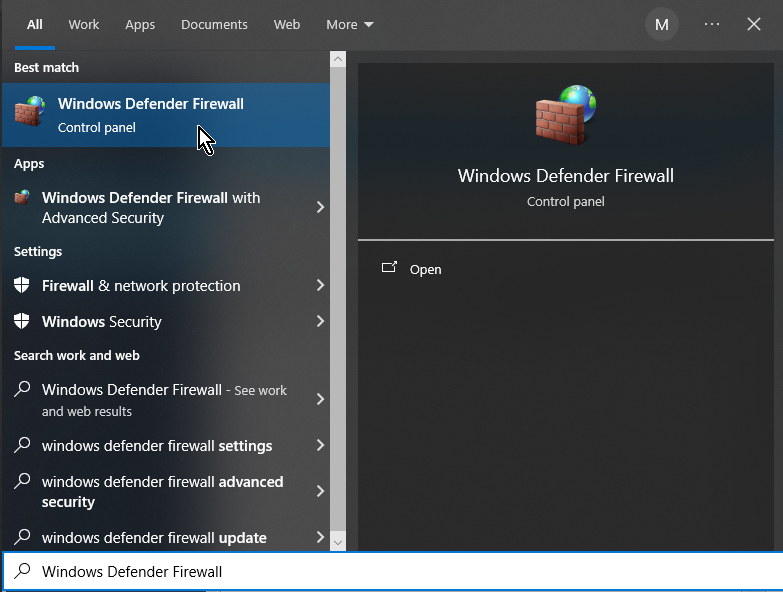Click the results scrollbar up arrow
783x592 pixels.
tap(338, 59)
